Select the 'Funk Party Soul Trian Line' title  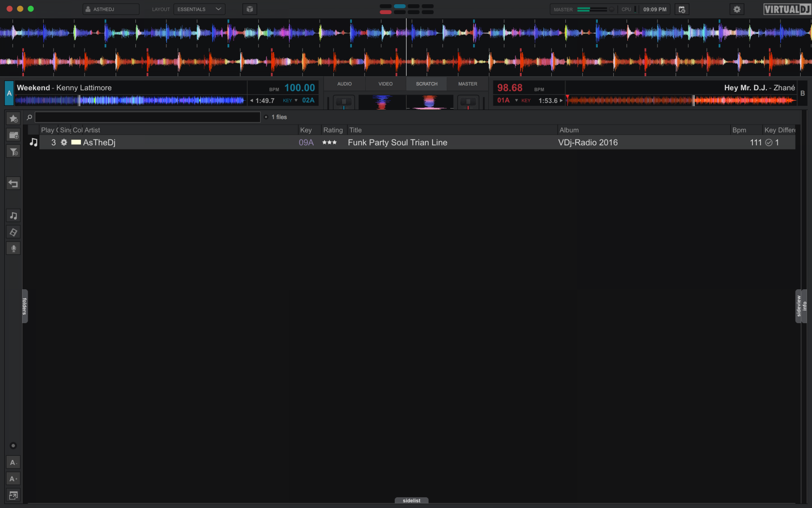point(398,143)
